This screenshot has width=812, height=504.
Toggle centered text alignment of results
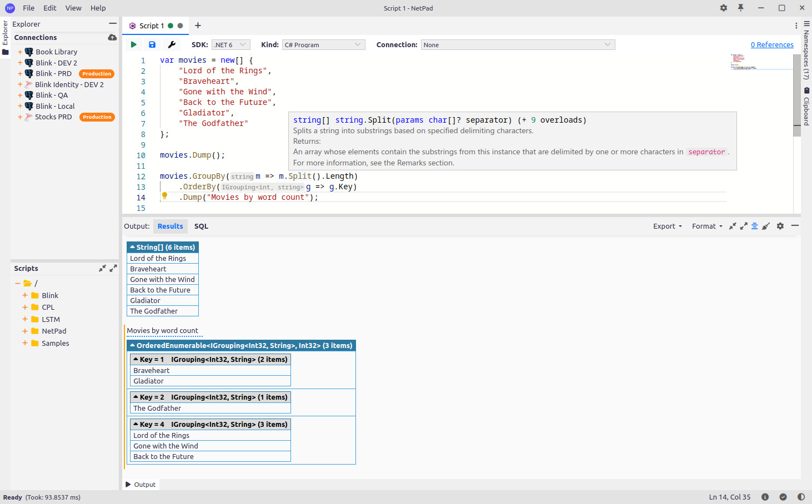pyautogui.click(x=755, y=226)
